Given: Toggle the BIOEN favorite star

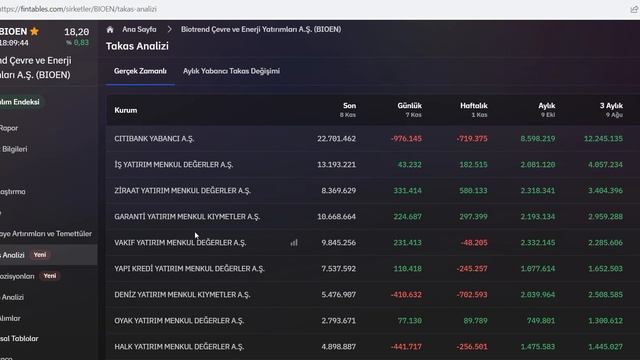Looking at the screenshot, I should click(x=34, y=31).
